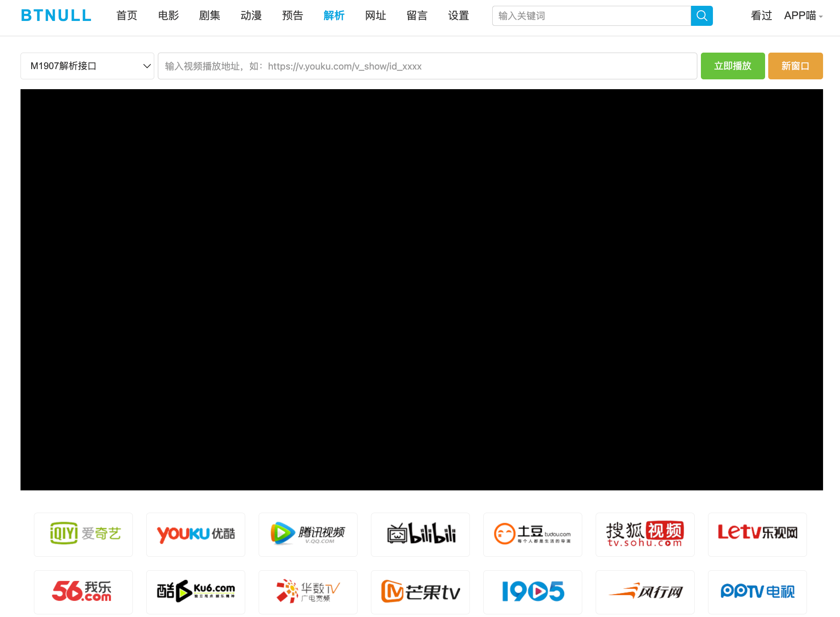Open the Tudou 土豆 video source
The height and width of the screenshot is (617, 840).
[532, 534]
